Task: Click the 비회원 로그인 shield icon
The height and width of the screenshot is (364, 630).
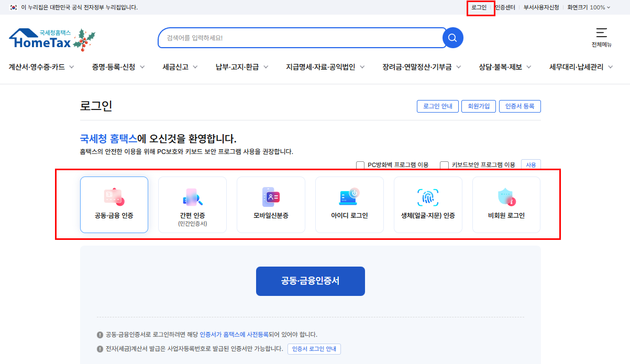Action: click(506, 197)
